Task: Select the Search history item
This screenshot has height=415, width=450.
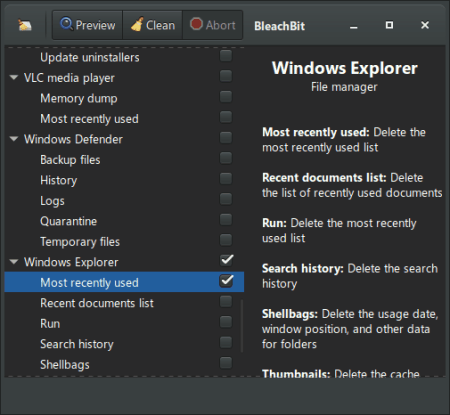Action: pyautogui.click(x=124, y=344)
